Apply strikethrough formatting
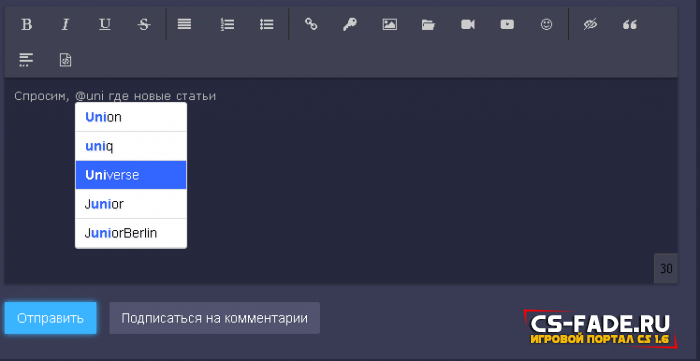 144,25
